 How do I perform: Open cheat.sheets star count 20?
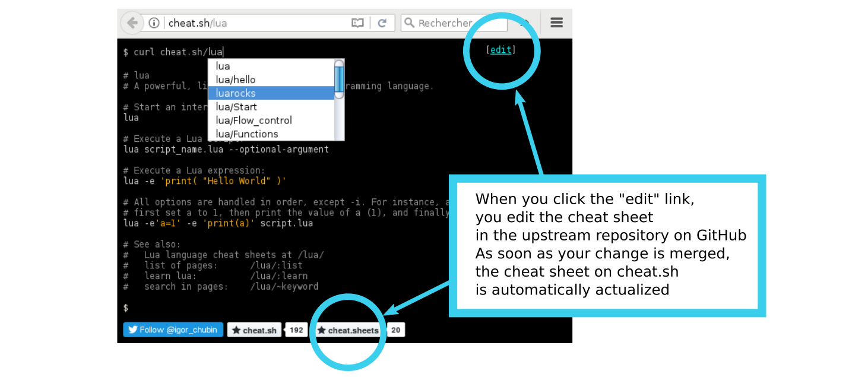coord(396,330)
